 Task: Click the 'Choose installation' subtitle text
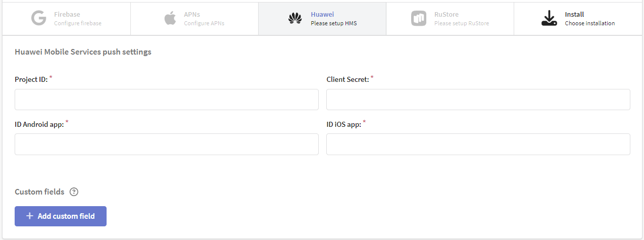point(590,23)
